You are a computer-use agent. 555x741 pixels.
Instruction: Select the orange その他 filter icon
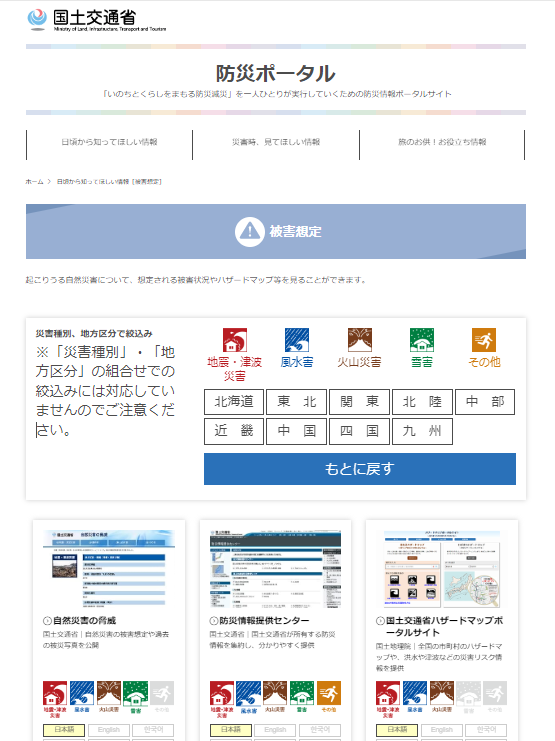tap(484, 340)
